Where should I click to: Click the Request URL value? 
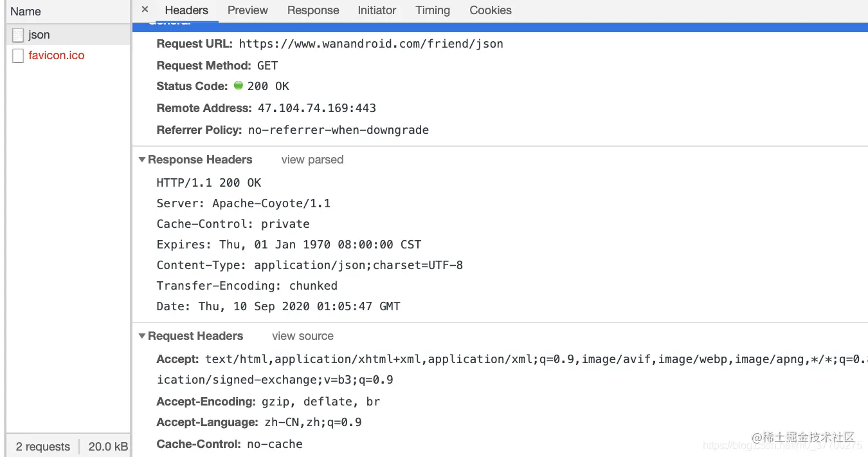click(371, 44)
